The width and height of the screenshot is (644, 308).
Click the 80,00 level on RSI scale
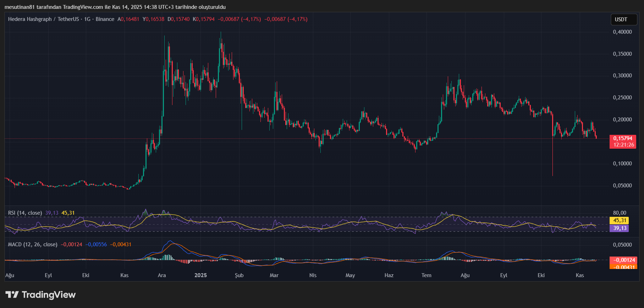point(620,213)
